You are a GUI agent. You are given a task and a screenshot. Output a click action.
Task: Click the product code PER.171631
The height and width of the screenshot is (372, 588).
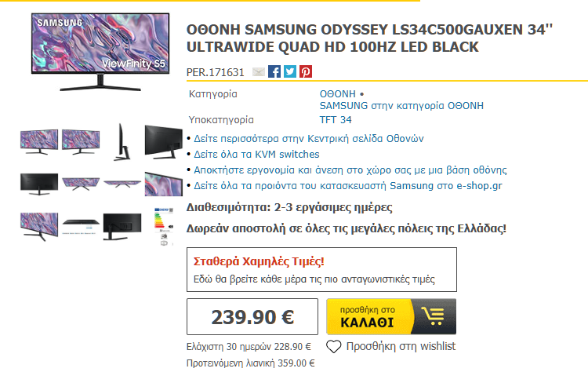(x=216, y=72)
